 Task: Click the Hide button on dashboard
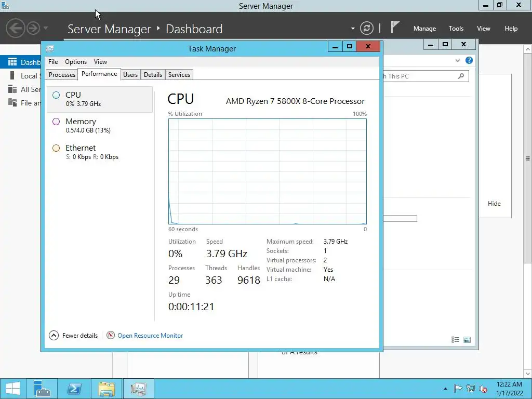(494, 204)
